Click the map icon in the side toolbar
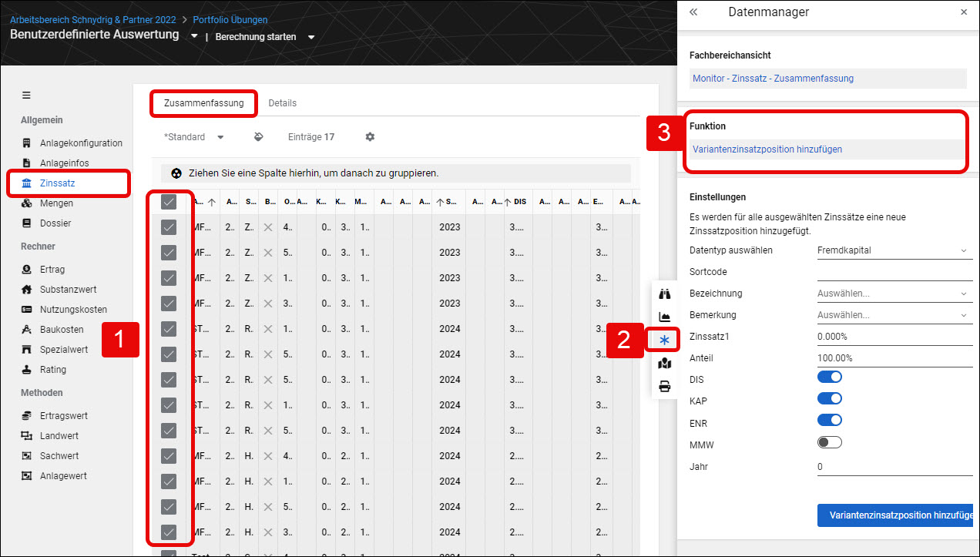 pyautogui.click(x=665, y=364)
